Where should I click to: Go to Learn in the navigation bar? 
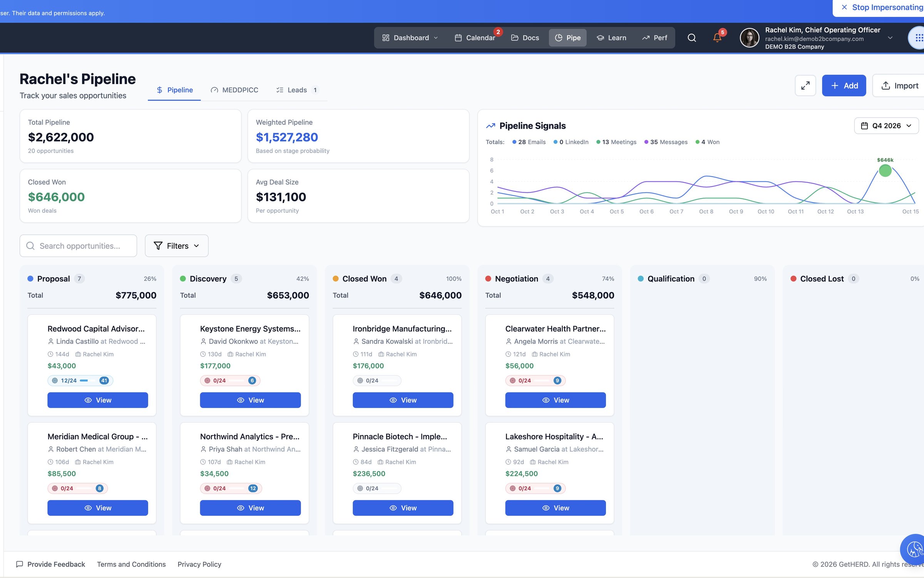coord(611,38)
